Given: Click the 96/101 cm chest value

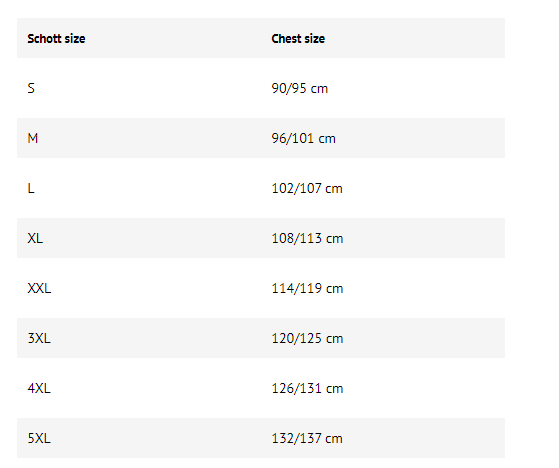Looking at the screenshot, I should [303, 138].
